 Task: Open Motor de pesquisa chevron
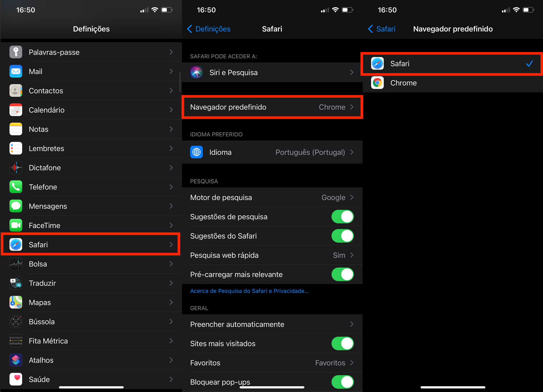coord(352,197)
